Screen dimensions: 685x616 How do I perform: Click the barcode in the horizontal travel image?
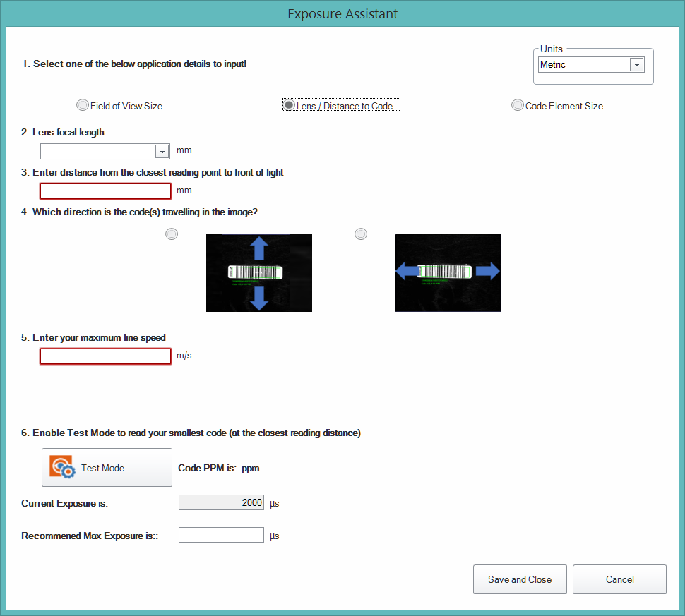pos(444,272)
